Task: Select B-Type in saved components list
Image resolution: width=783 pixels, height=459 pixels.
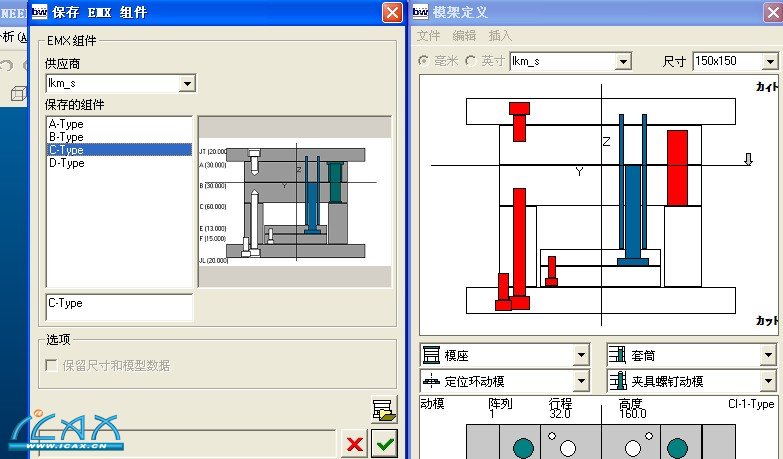Action: (x=119, y=137)
